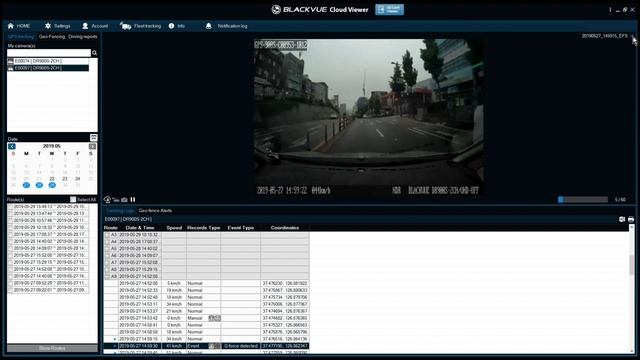The height and width of the screenshot is (360, 640).
Task: Expand route A7 row in tracking log
Action: 107,262
